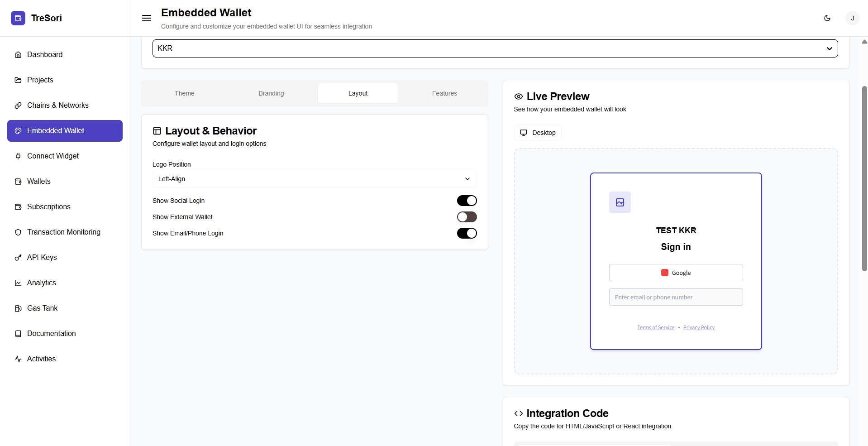868x446 pixels.
Task: Click the email or phone number field
Action: click(x=676, y=297)
